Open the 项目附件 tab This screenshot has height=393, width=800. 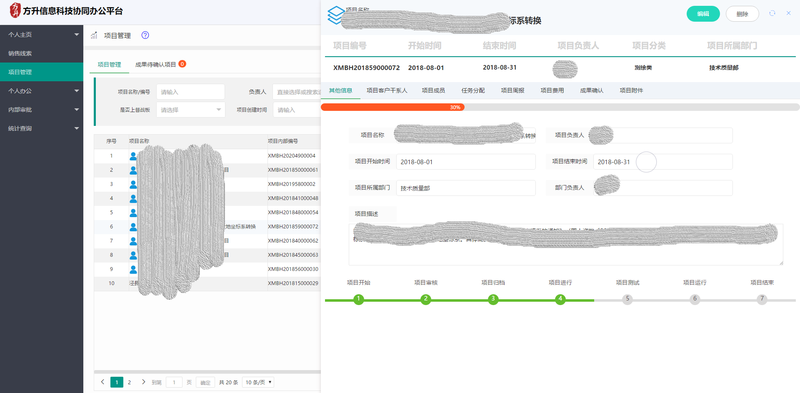click(631, 90)
